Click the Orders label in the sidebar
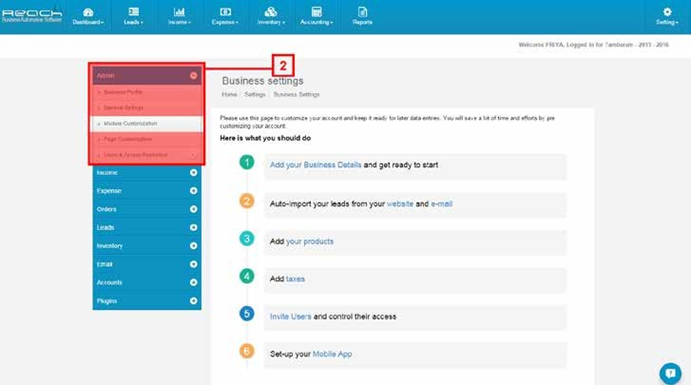Viewport: 691px width, 385px height. [x=107, y=209]
